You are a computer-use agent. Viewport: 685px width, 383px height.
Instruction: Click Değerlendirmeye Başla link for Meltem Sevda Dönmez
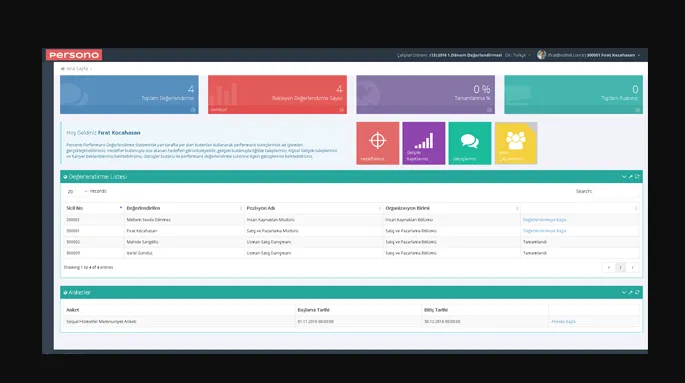(544, 220)
